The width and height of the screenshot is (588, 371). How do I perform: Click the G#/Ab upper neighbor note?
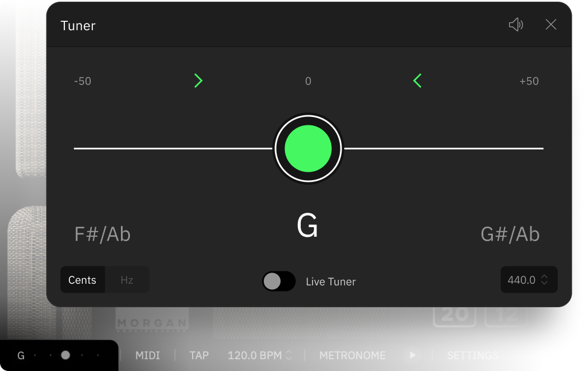point(510,234)
